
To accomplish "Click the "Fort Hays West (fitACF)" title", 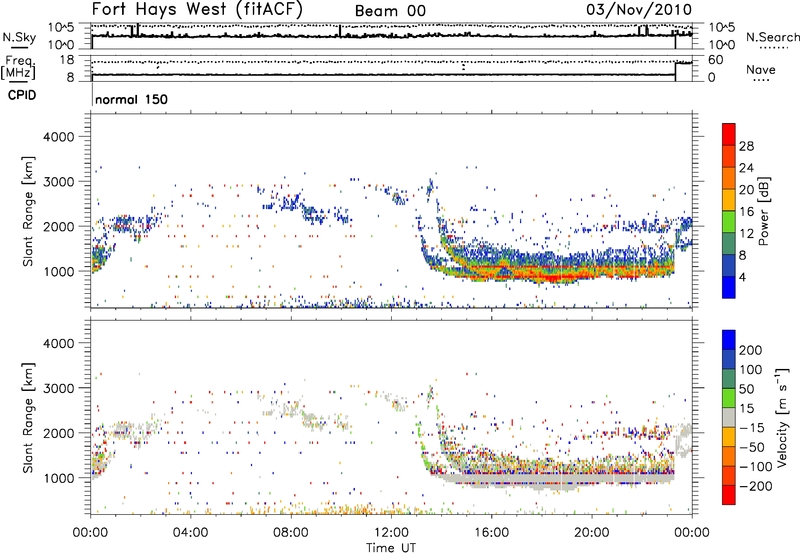I will point(197,9).
